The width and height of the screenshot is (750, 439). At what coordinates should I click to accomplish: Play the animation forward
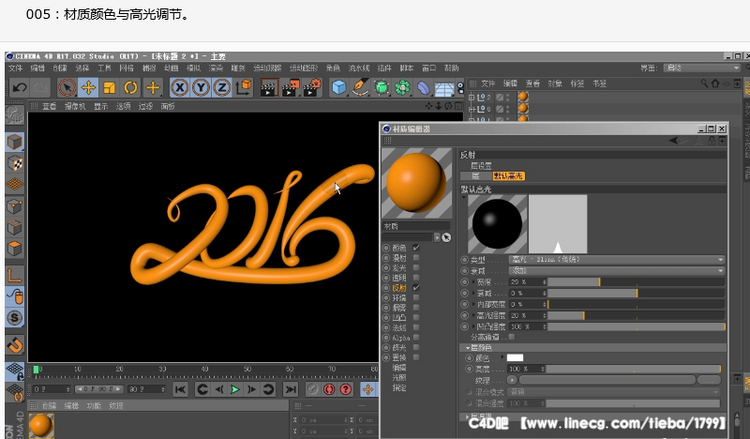coord(235,389)
